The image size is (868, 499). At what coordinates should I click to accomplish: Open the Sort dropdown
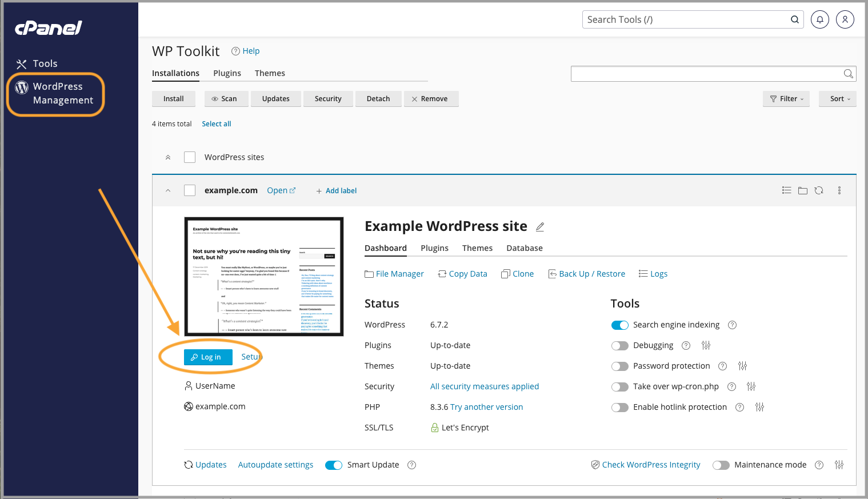[x=837, y=99]
